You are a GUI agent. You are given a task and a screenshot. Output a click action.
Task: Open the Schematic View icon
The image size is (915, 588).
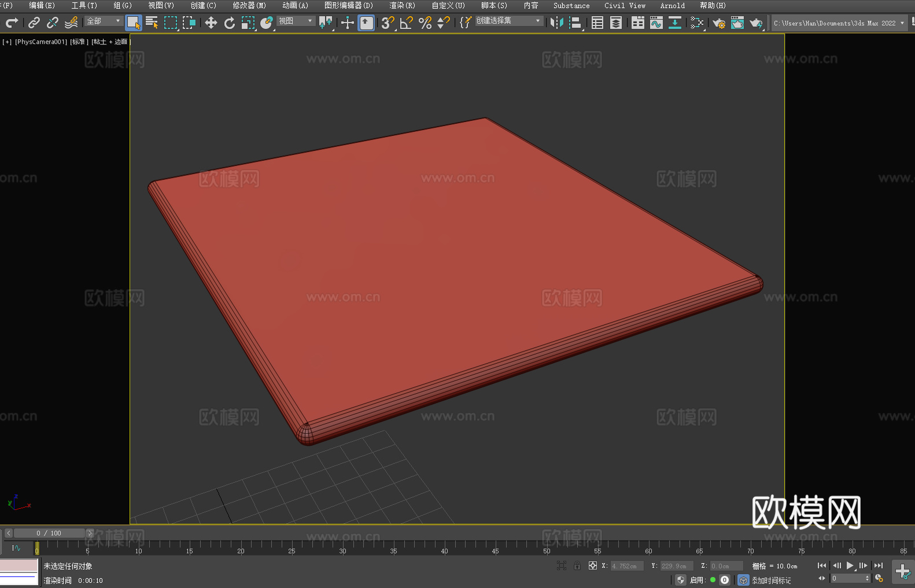pos(697,23)
